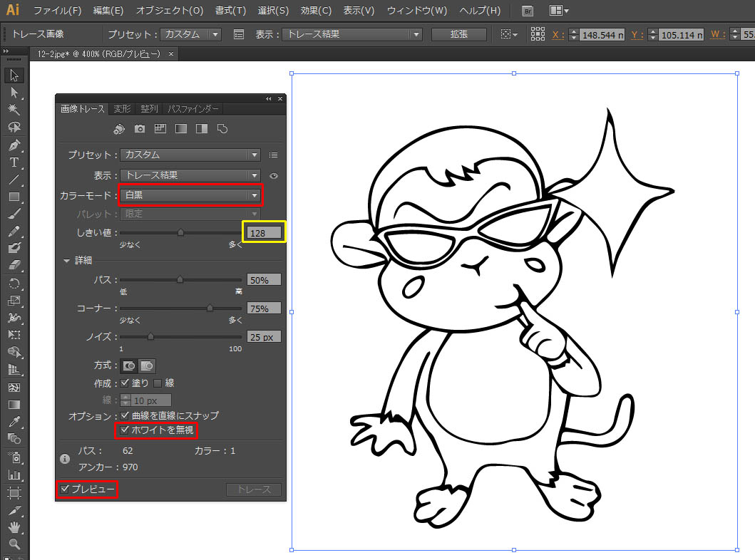The image size is (755, 560).
Task: Switch to the パスファインダー tab
Action: point(193,109)
